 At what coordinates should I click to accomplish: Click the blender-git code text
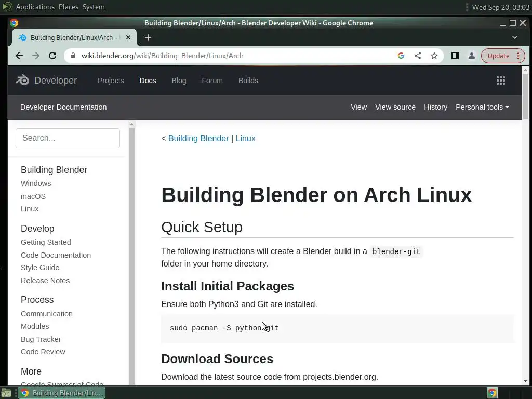click(x=396, y=251)
